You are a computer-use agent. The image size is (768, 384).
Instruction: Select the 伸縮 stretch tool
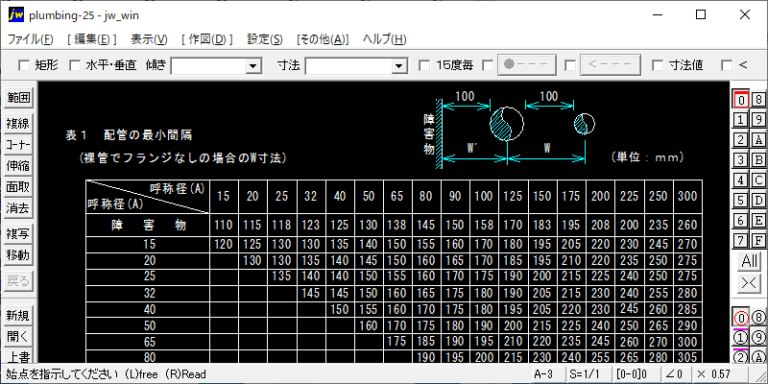19,166
